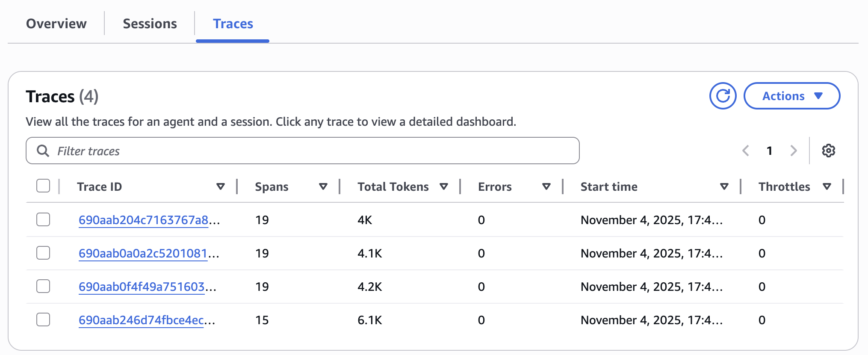
Task: Click the 6.1K total tokens cell
Action: point(370,320)
